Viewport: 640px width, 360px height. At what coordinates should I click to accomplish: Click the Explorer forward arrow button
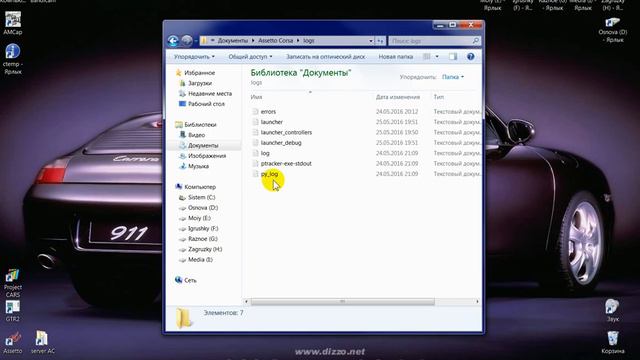[x=187, y=40]
